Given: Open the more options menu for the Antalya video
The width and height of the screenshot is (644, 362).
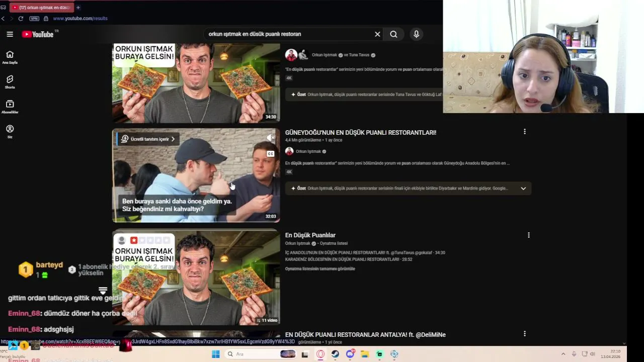Looking at the screenshot, I should coord(525,334).
